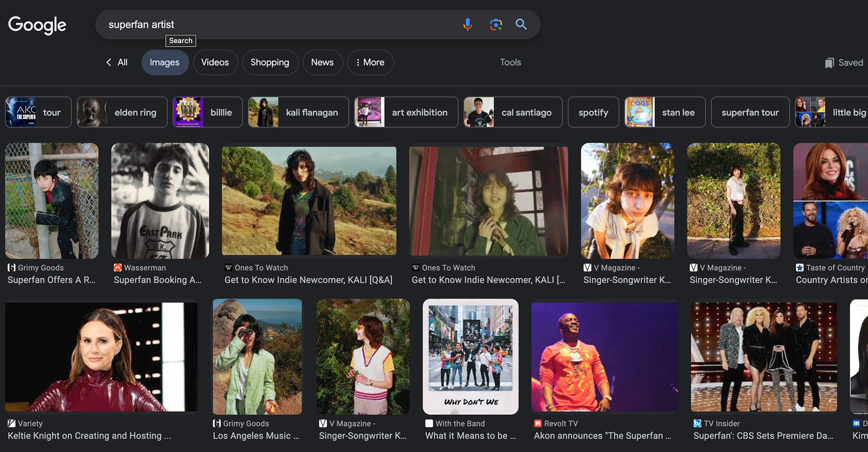Screen dimensions: 868x452
Task: Open Ones To Watch phone booth photo
Action: pyautogui.click(x=489, y=201)
